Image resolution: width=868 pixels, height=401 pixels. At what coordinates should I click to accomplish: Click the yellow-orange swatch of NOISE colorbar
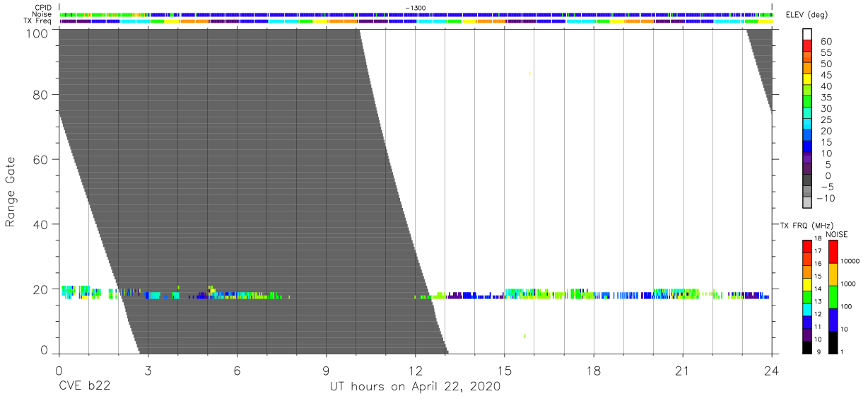coord(832,274)
